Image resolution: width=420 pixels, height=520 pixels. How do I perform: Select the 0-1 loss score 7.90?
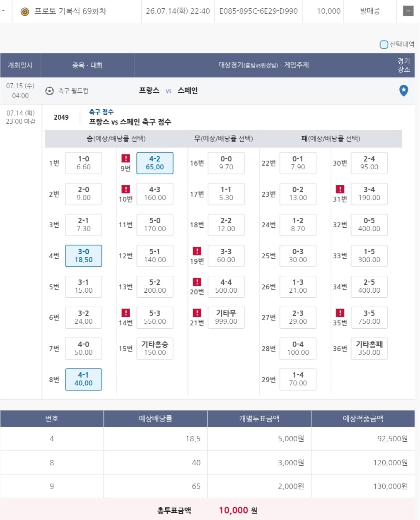298,163
